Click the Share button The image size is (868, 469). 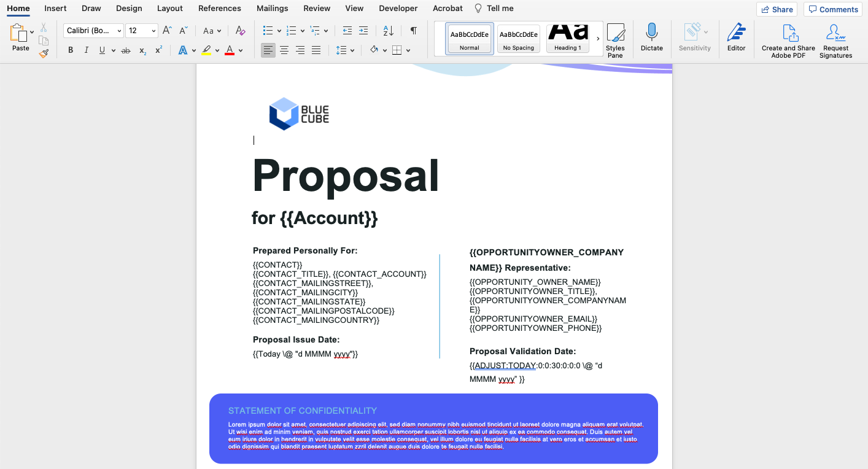pyautogui.click(x=777, y=9)
